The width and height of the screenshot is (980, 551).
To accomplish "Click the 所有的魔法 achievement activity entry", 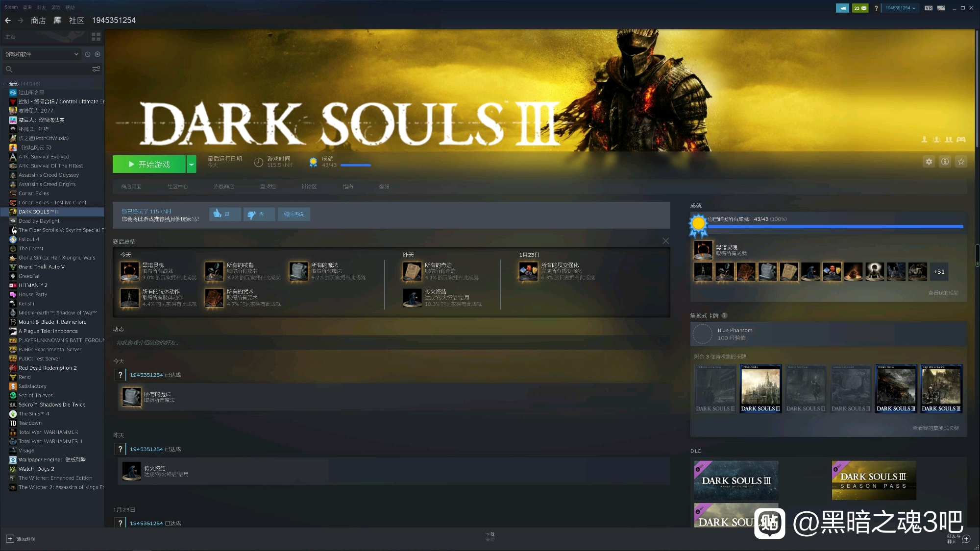I will click(394, 397).
